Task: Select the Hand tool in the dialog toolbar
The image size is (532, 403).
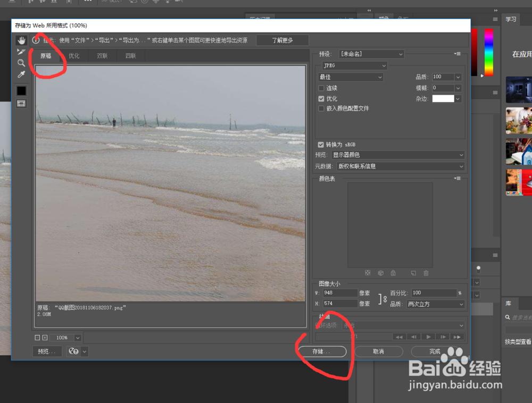Action: (21, 40)
